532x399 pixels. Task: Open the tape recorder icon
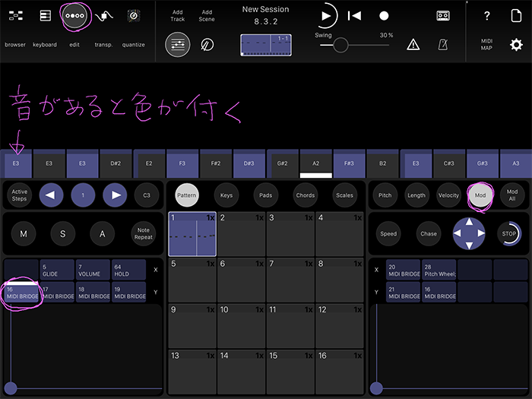(x=443, y=16)
